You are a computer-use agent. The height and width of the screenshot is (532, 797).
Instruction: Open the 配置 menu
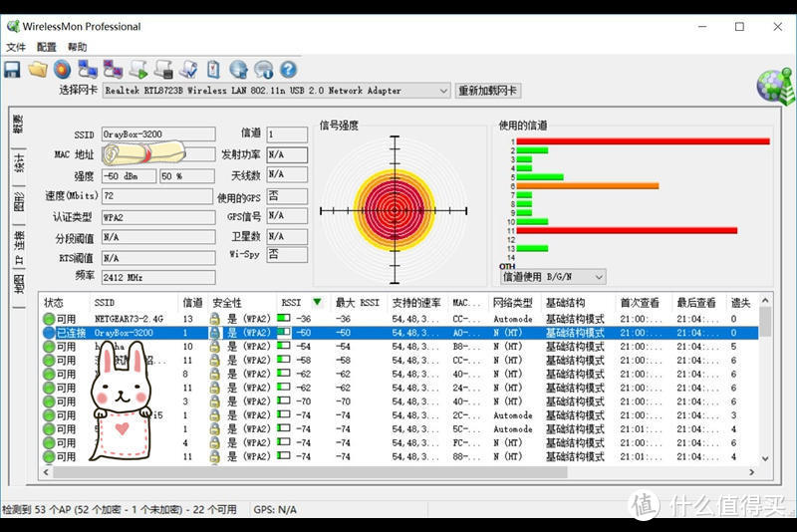[x=47, y=47]
